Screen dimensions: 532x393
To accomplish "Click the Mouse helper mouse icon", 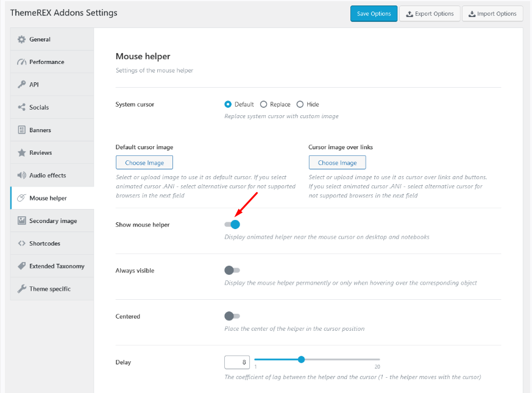I will [x=22, y=198].
